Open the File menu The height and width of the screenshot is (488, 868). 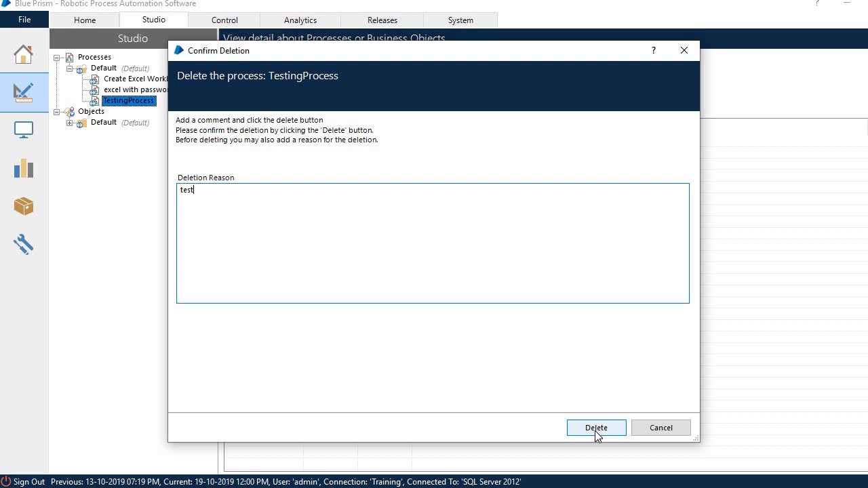point(24,20)
